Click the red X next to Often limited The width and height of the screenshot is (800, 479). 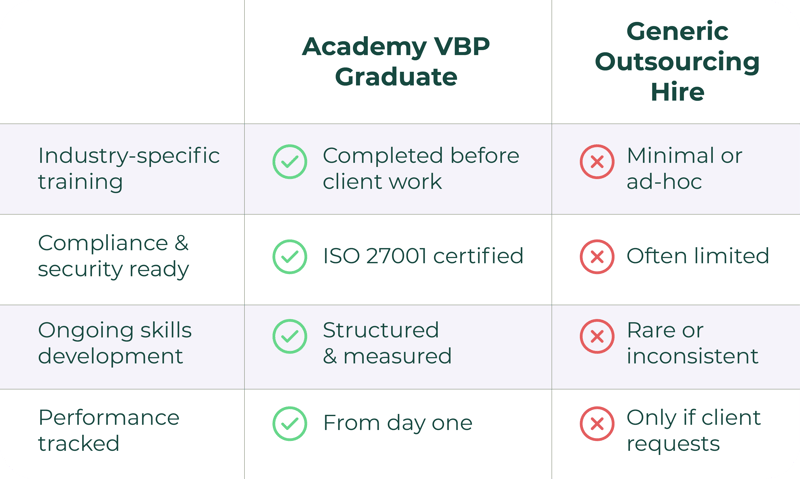tap(597, 256)
